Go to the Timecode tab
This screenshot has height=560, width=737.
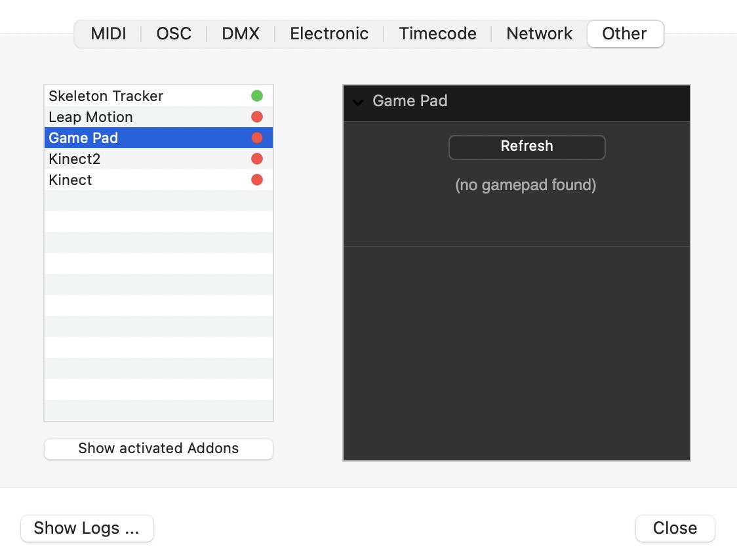coord(437,34)
